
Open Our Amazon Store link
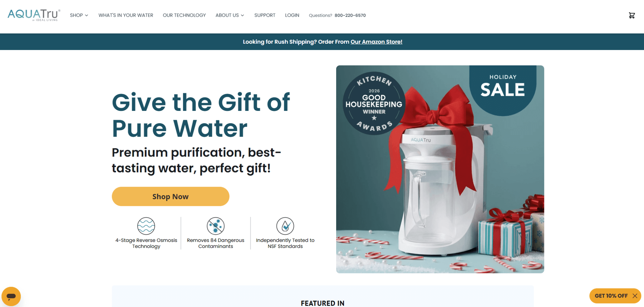click(376, 42)
